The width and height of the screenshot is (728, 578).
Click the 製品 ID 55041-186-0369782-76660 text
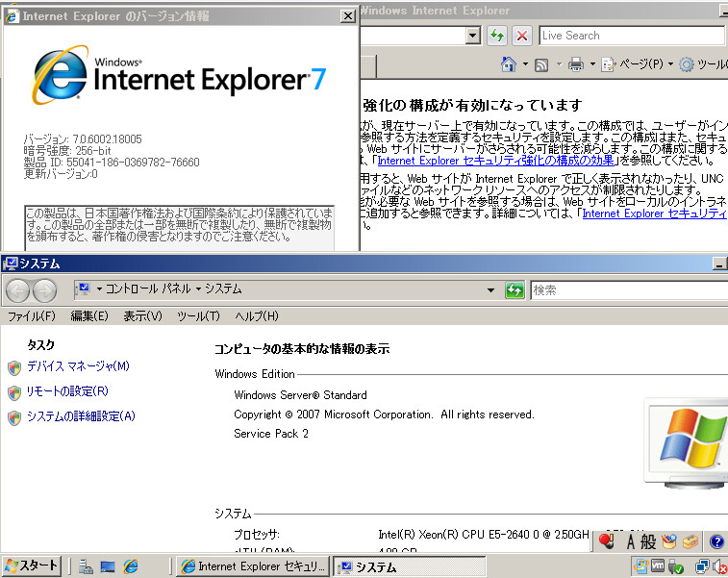click(112, 162)
